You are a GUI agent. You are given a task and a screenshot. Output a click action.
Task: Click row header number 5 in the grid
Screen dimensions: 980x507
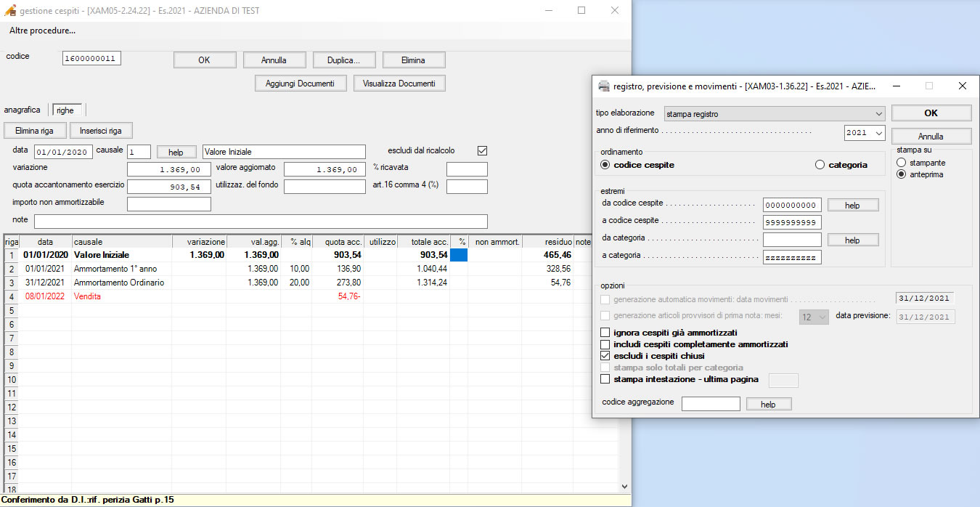point(12,310)
